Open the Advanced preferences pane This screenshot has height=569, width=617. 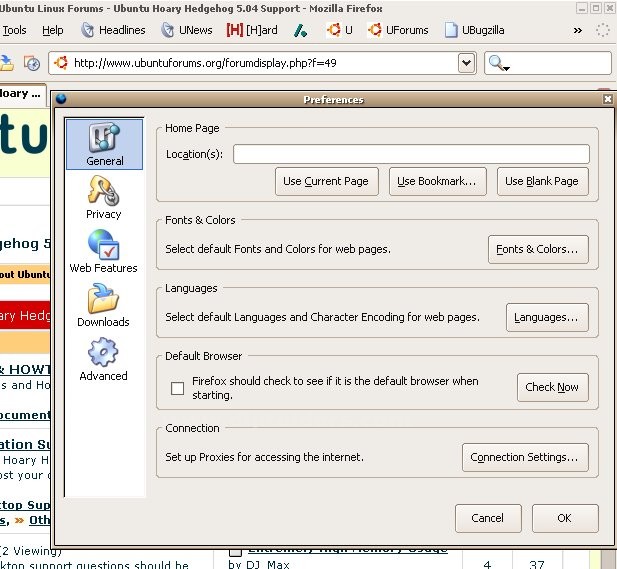pos(103,359)
